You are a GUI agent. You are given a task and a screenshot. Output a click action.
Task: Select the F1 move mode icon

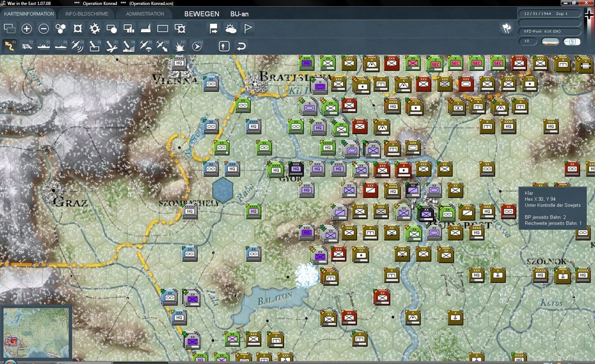pyautogui.click(x=10, y=46)
